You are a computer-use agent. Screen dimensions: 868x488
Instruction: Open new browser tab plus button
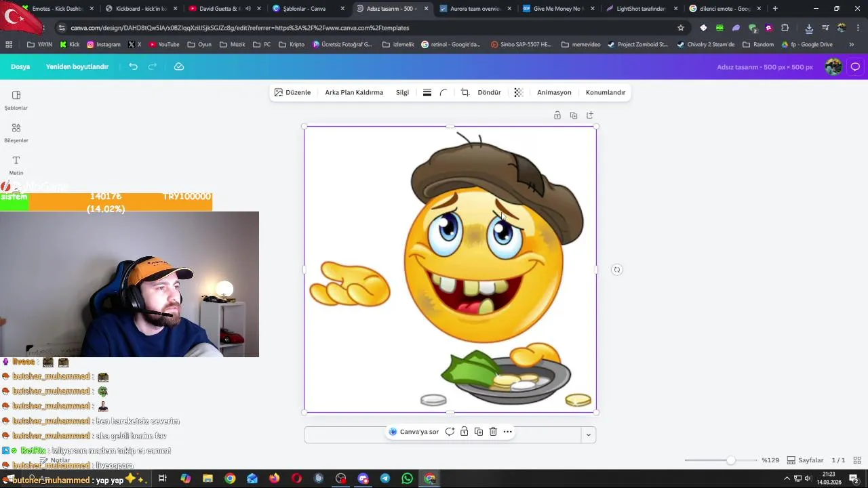coord(775,9)
